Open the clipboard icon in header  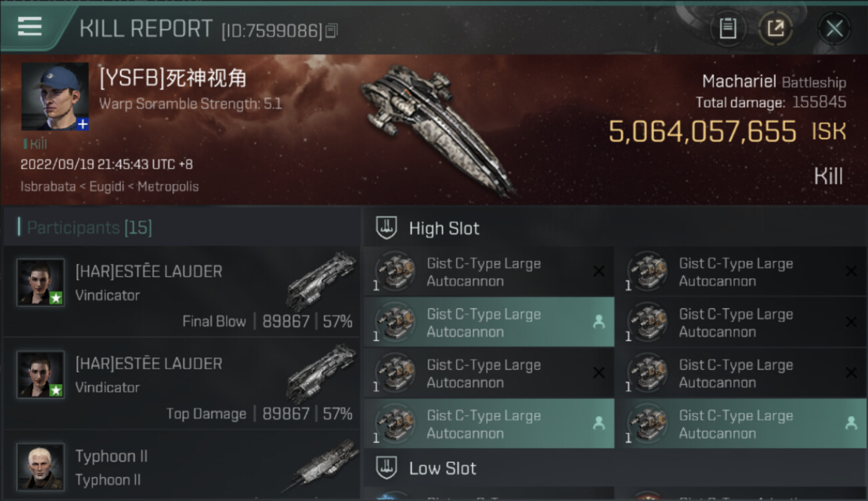(727, 29)
